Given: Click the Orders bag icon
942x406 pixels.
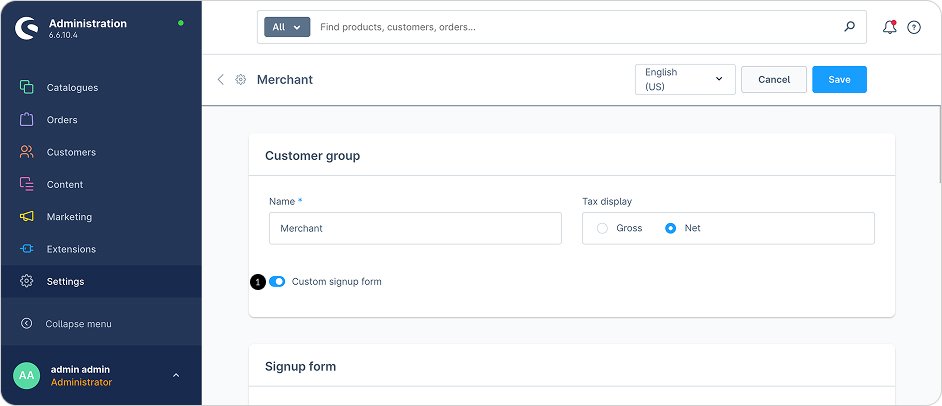Looking at the screenshot, I should [27, 120].
